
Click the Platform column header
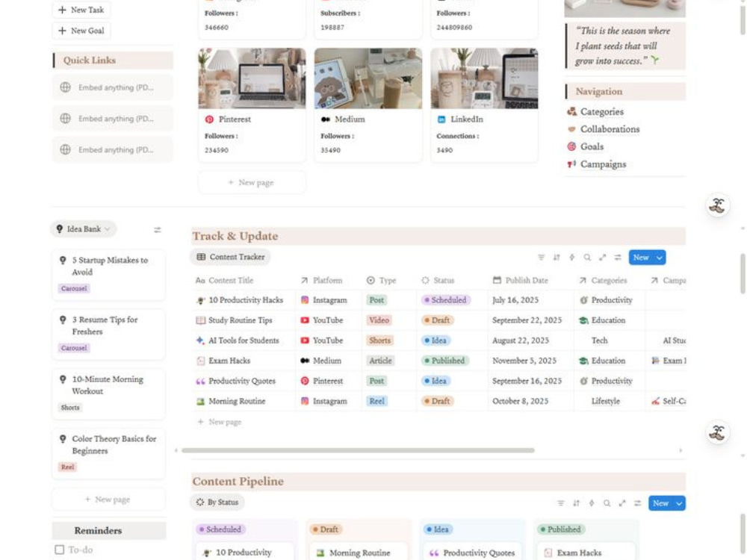tap(321, 281)
